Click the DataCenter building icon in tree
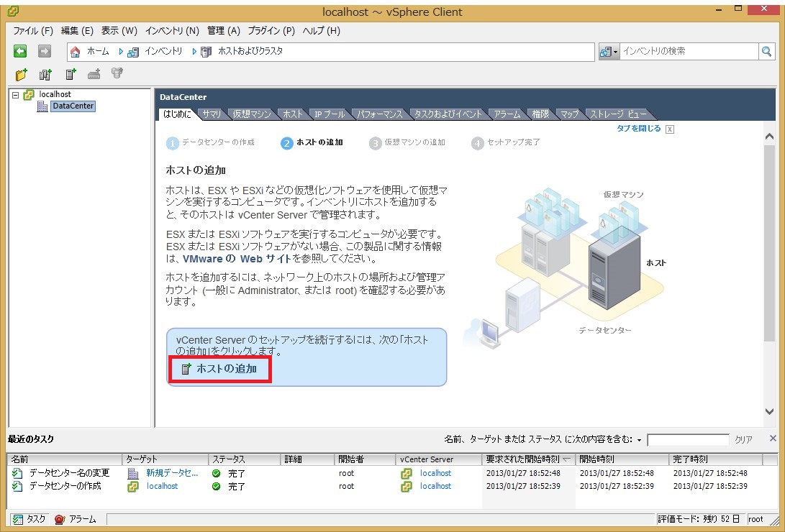785x532 pixels. [42, 106]
